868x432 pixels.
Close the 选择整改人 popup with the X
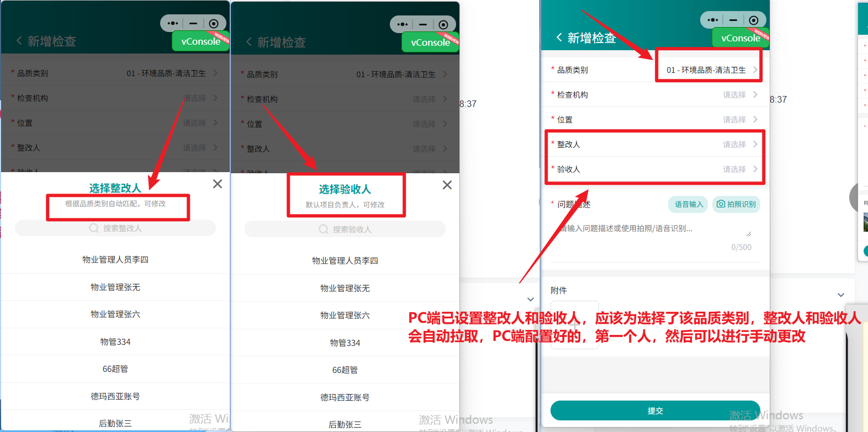(218, 184)
